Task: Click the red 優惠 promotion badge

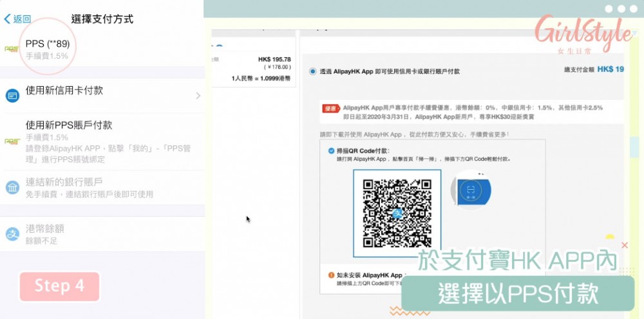Action: (330, 109)
